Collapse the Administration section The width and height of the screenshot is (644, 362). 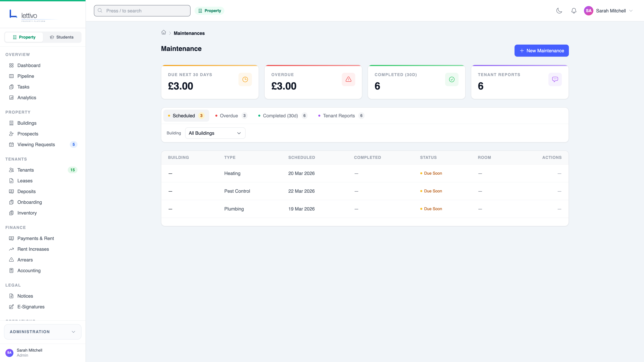tap(42, 331)
